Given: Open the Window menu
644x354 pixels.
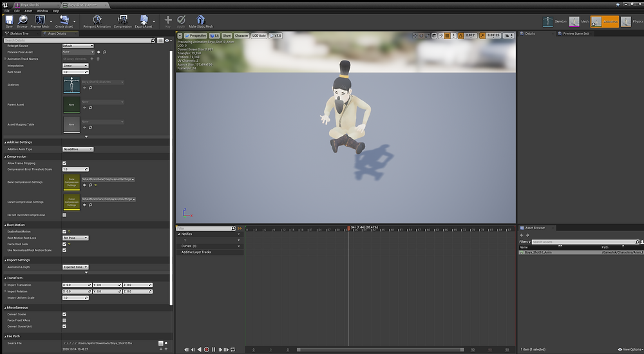Looking at the screenshot, I should coord(43,11).
